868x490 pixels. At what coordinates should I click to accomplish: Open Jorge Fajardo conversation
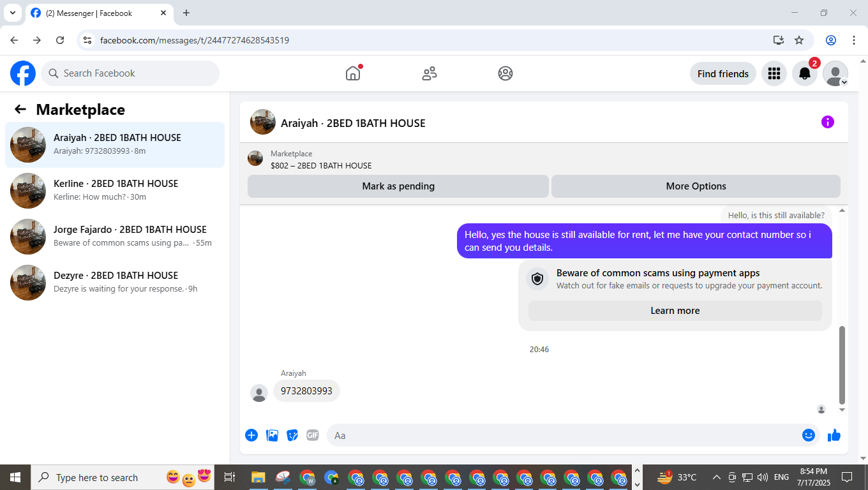(115, 237)
